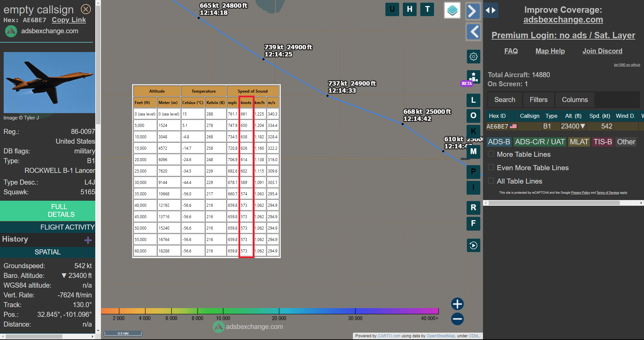View the B-1 Lancer aircraft photo
This screenshot has width=644, height=340.
click(x=49, y=82)
